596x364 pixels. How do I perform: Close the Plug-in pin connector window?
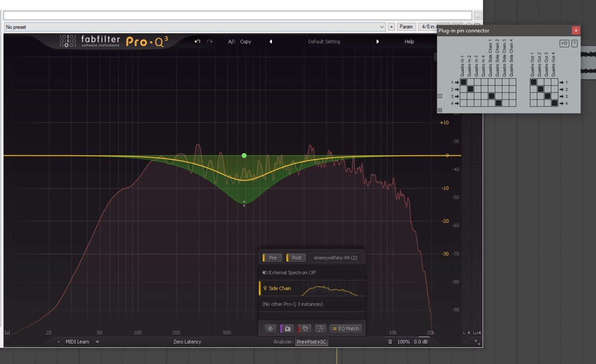(x=576, y=30)
